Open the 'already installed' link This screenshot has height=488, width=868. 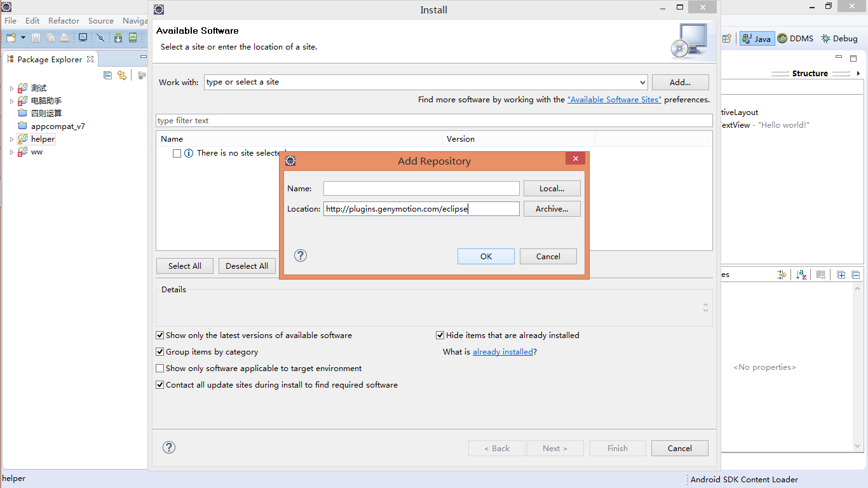coord(503,352)
